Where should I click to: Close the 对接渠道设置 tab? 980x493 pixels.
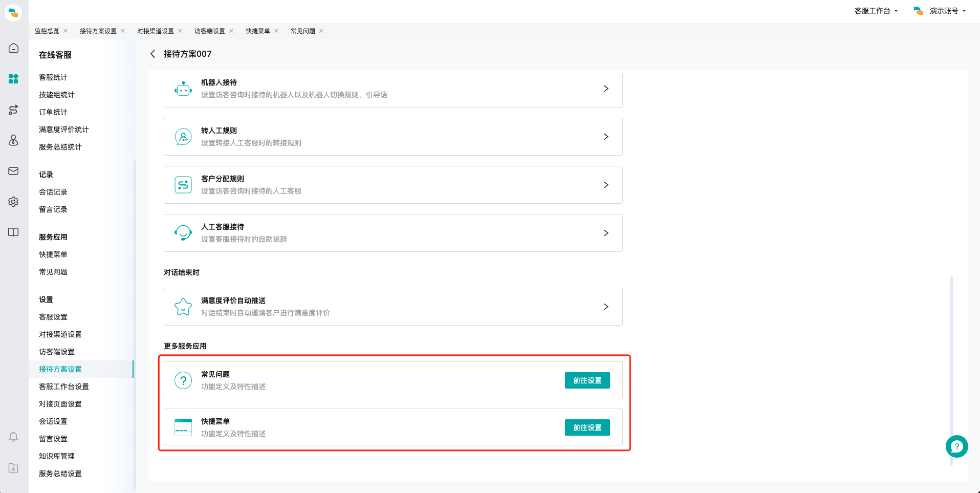pyautogui.click(x=180, y=31)
